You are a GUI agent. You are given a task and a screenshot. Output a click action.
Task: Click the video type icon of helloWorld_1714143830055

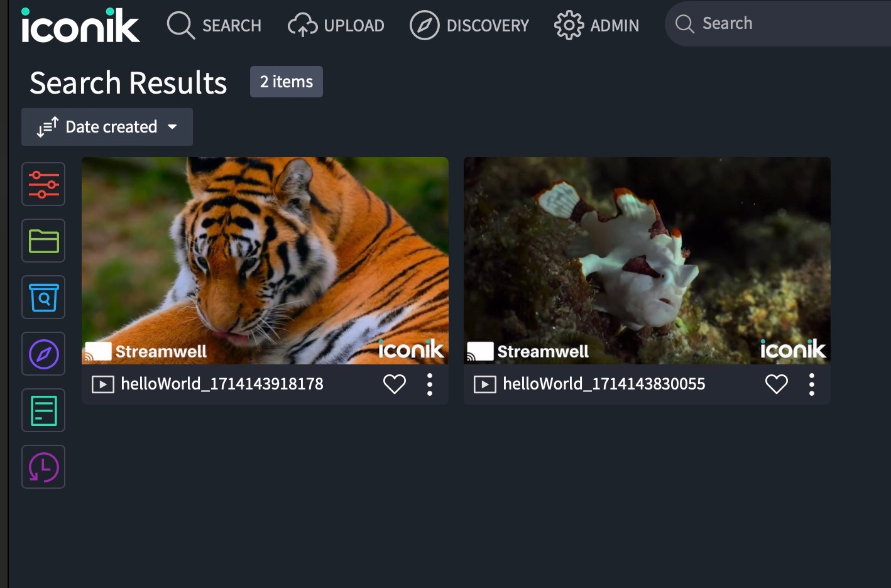click(x=485, y=384)
